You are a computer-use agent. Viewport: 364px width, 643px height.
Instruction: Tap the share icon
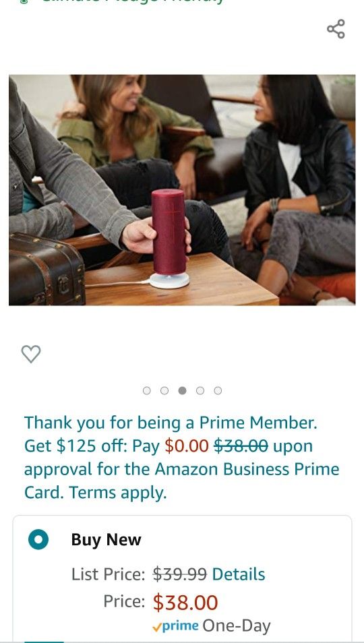coord(336,29)
